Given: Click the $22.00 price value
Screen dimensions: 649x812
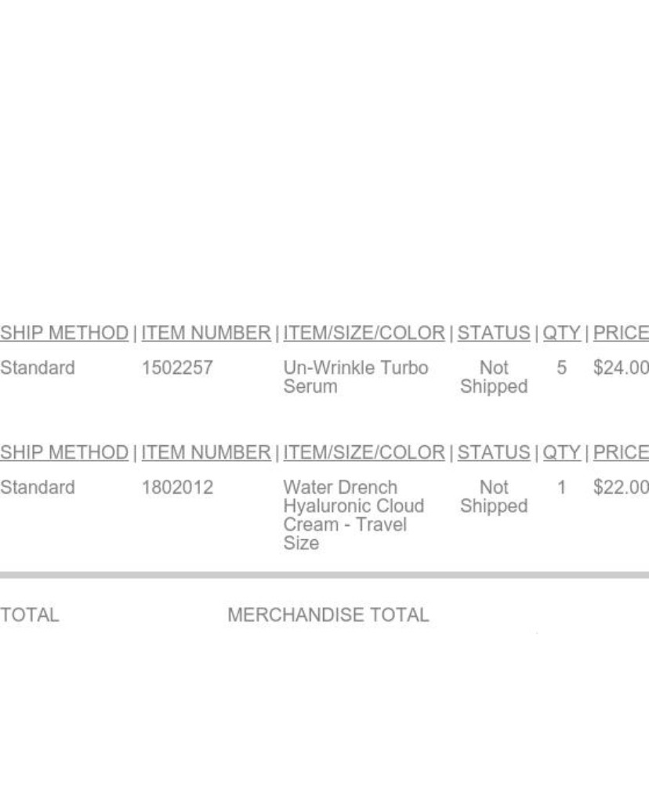Looking at the screenshot, I should point(621,488).
